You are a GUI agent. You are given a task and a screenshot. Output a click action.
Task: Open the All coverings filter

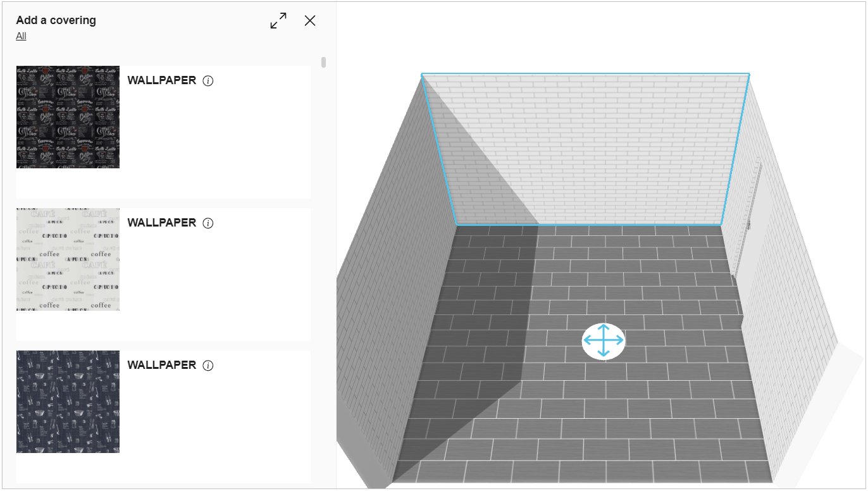[21, 36]
